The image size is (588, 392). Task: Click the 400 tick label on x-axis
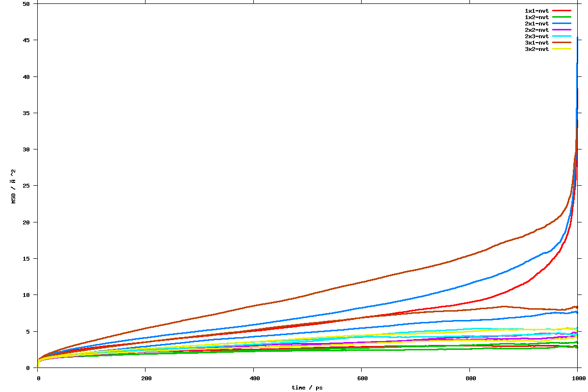click(x=254, y=378)
